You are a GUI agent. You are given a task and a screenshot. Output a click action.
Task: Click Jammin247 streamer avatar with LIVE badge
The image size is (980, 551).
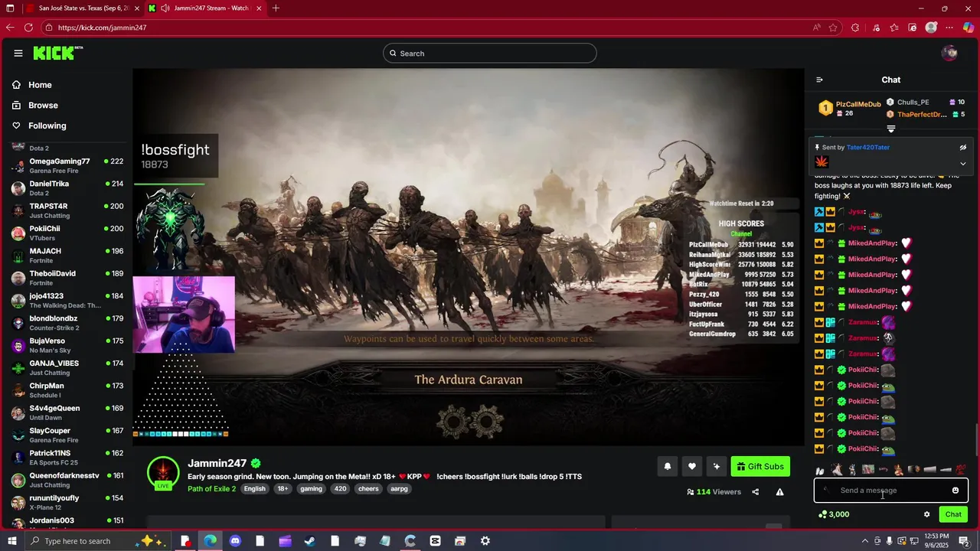[163, 473]
